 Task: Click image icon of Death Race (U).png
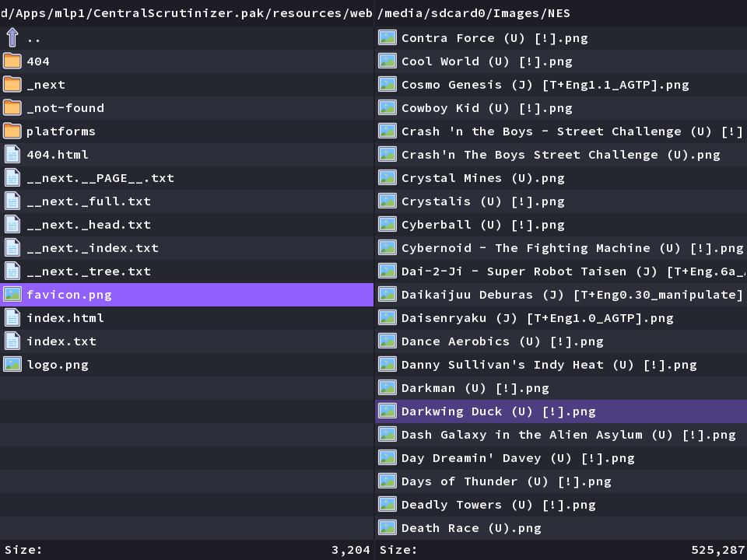point(388,527)
